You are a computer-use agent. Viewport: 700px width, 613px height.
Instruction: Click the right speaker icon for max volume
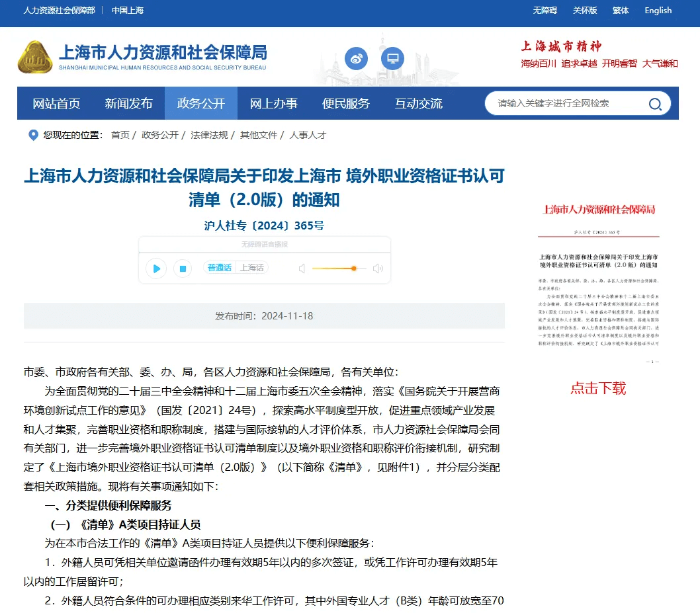coord(376,268)
